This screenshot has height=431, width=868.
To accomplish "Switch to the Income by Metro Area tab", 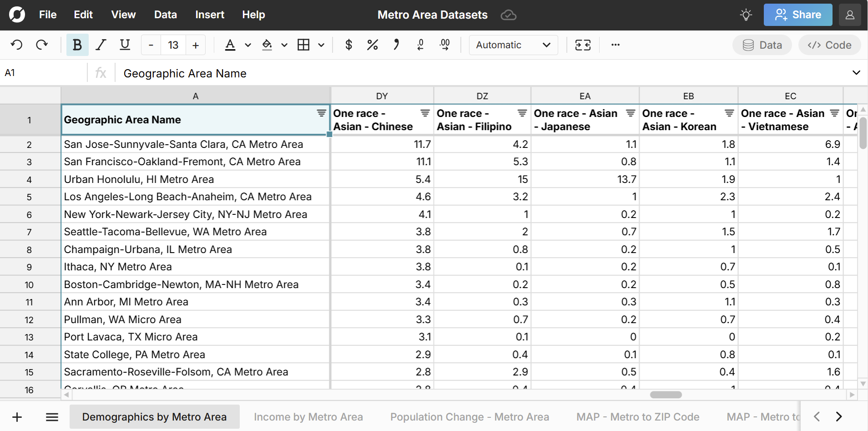I will (x=308, y=416).
